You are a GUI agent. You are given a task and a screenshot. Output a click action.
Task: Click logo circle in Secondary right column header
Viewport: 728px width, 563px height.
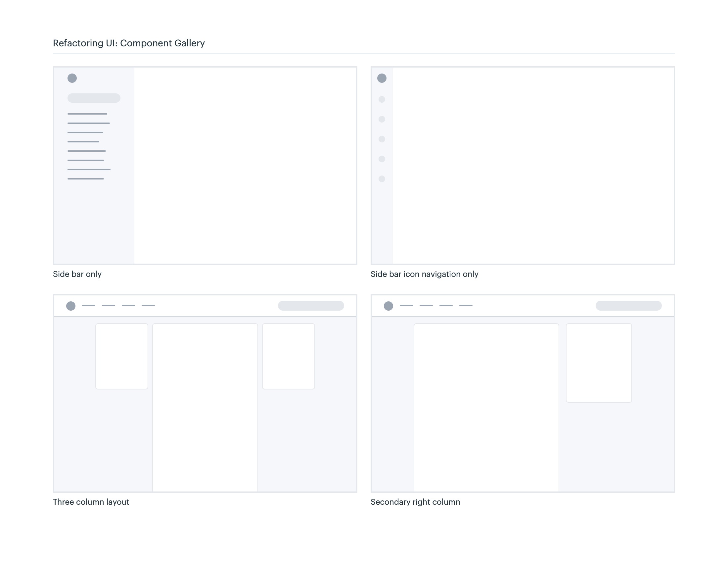coord(388,306)
